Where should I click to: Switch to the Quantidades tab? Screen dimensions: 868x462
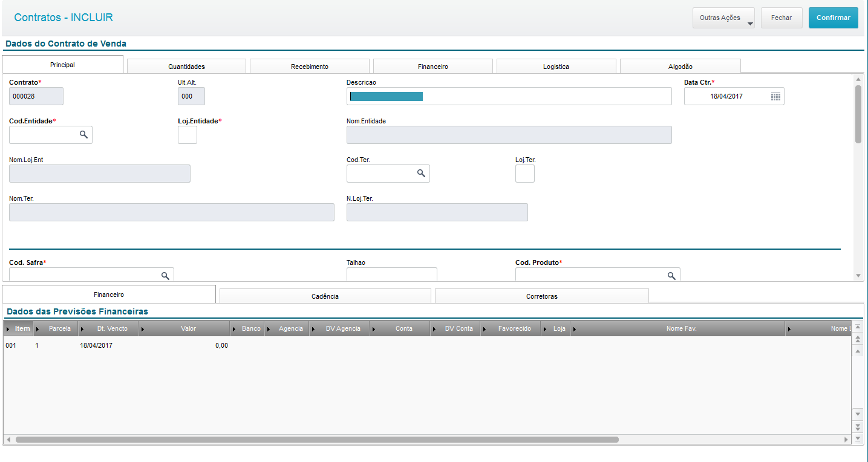click(186, 67)
